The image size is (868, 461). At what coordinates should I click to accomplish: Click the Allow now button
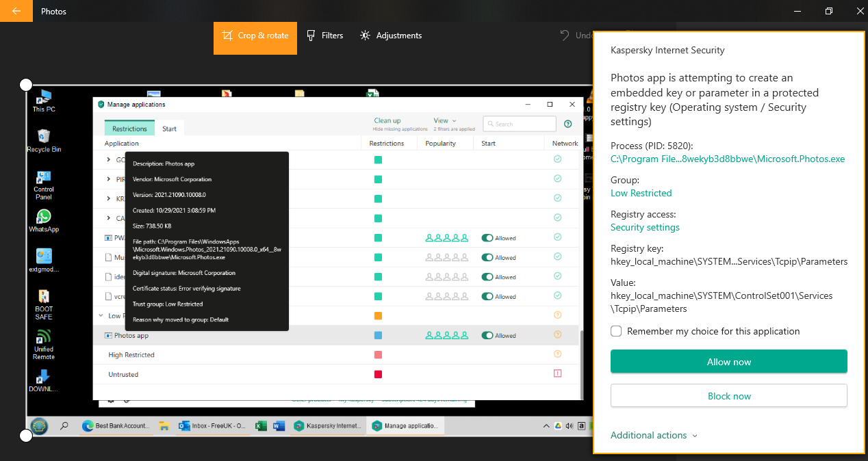(729, 362)
